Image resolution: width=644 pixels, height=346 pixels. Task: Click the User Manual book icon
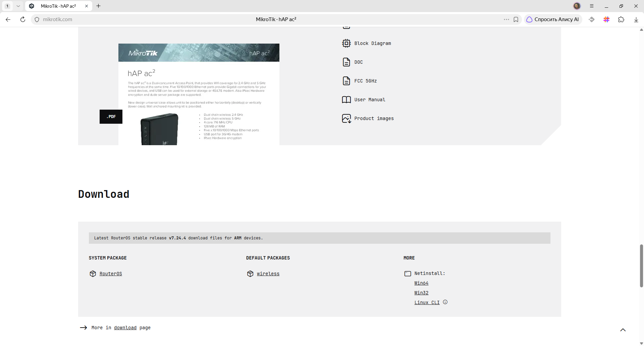346,100
